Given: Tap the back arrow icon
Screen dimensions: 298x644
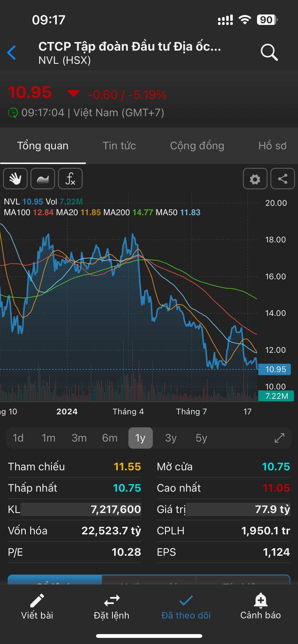Looking at the screenshot, I should [12, 53].
